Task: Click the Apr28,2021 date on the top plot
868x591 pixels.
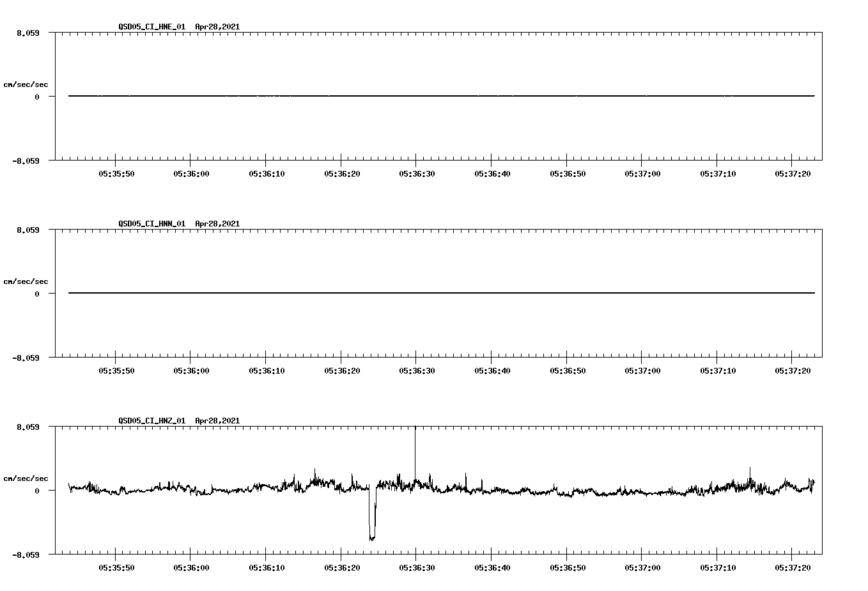Action: tap(217, 27)
